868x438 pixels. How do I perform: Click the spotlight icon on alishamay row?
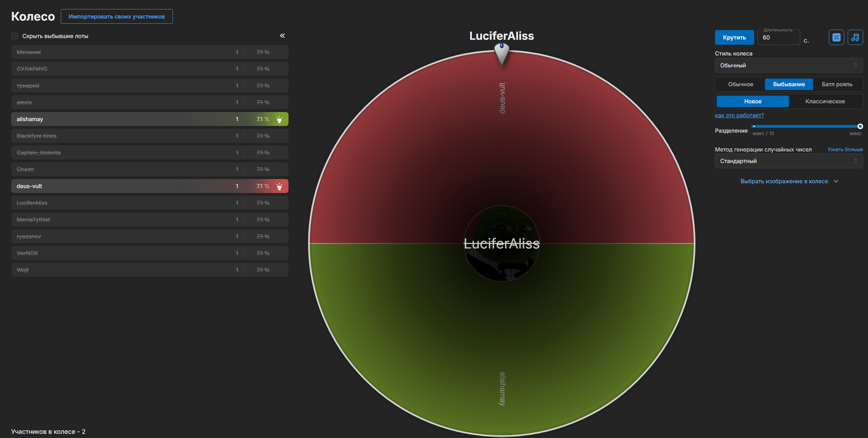click(279, 119)
